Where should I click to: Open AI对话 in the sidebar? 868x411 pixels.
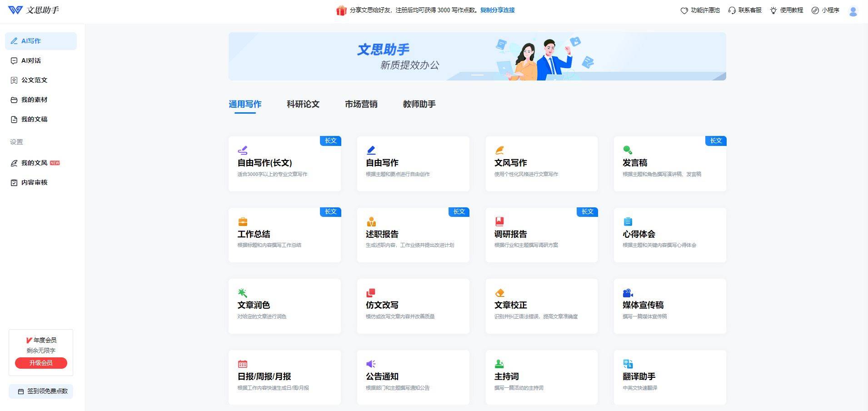point(31,60)
